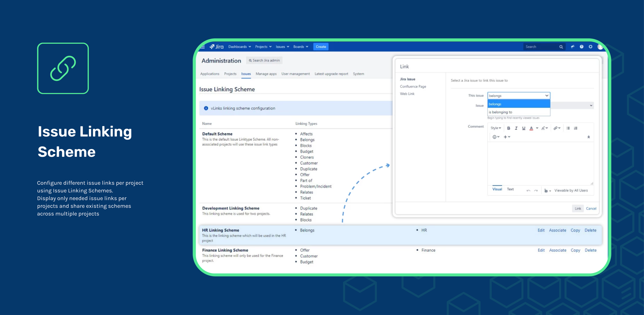
Task: Open the emoji picker dropdown
Action: pyautogui.click(x=496, y=137)
